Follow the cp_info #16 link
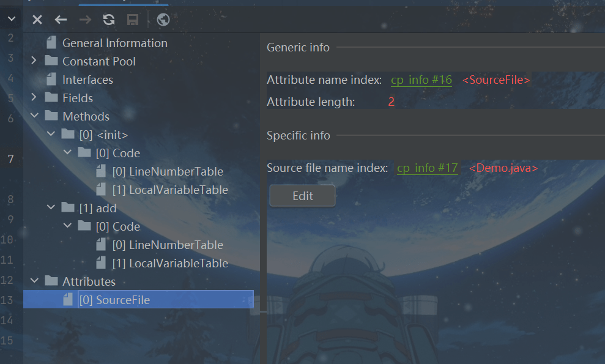The width and height of the screenshot is (605, 364). pos(421,80)
